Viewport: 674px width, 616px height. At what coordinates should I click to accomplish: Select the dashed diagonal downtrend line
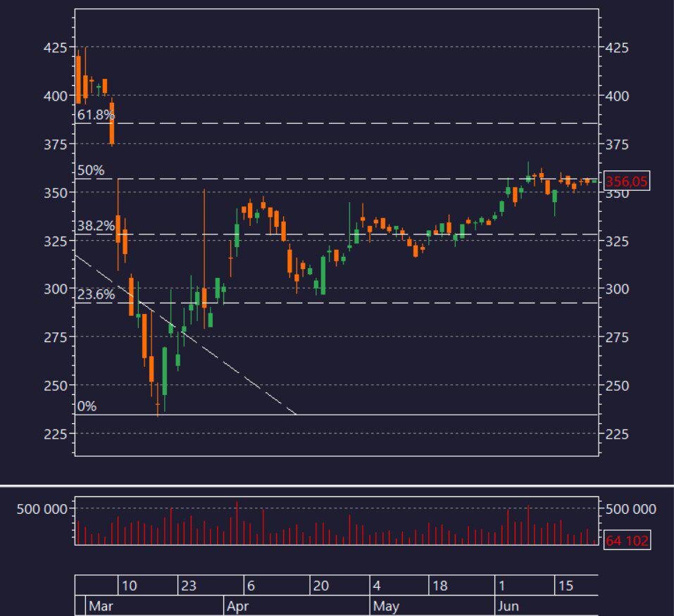(186, 334)
